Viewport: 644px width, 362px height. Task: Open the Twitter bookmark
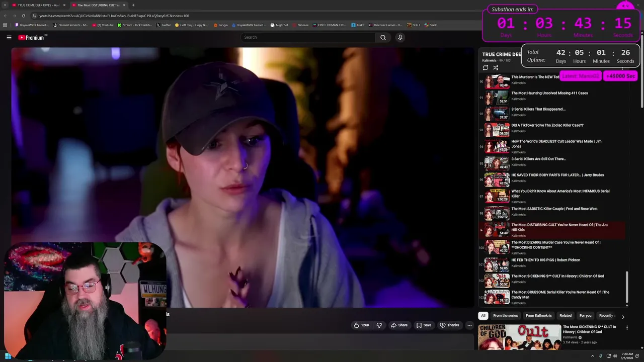coord(164,25)
